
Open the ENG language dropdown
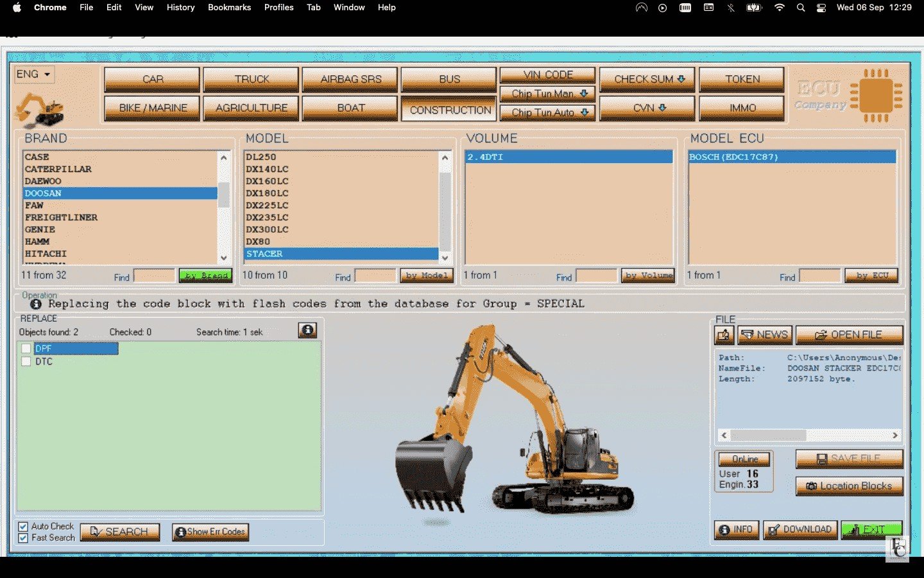coord(33,74)
